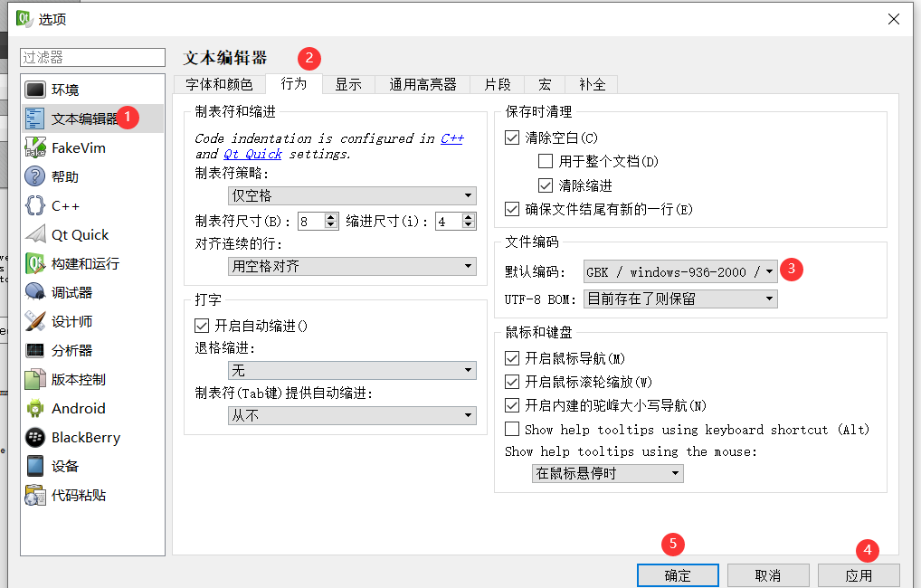This screenshot has height=588, width=921.
Task: Click the 缩进尺寸 value field
Action: click(x=449, y=222)
